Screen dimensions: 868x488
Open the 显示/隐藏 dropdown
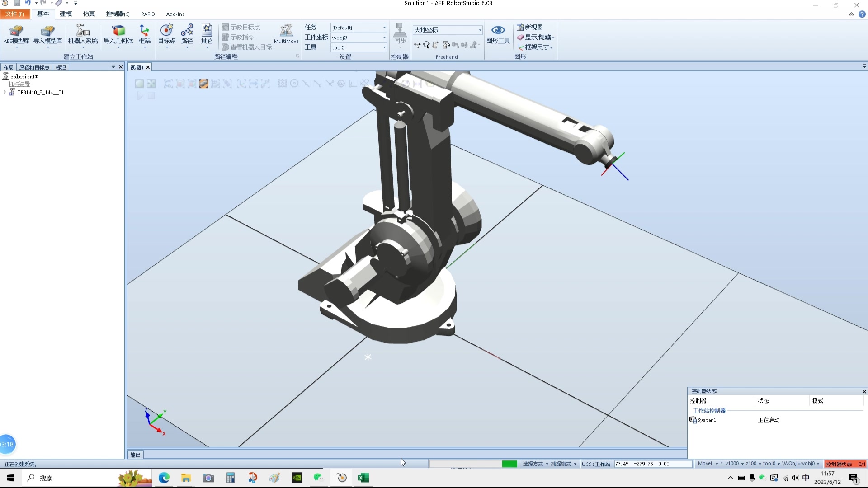(536, 37)
